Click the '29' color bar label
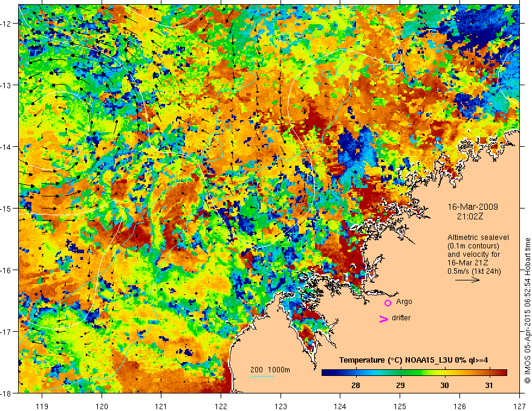The image size is (532, 411). pyautogui.click(x=400, y=385)
